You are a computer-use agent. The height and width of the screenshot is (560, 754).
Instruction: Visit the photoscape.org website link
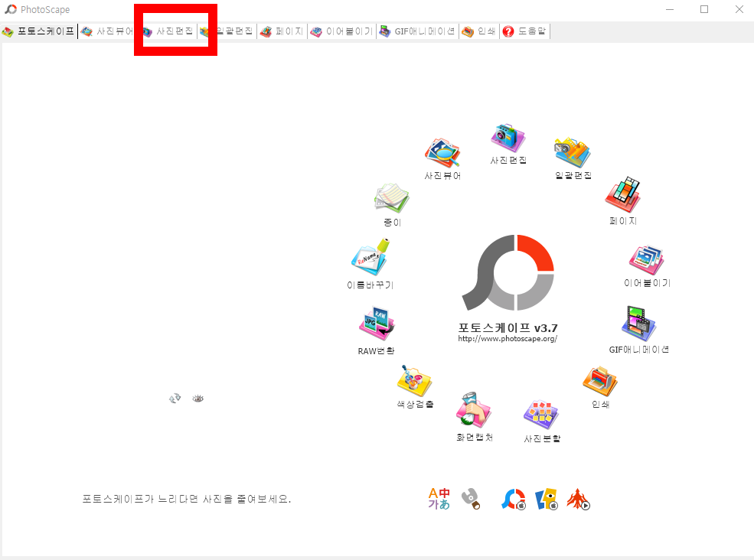click(508, 337)
